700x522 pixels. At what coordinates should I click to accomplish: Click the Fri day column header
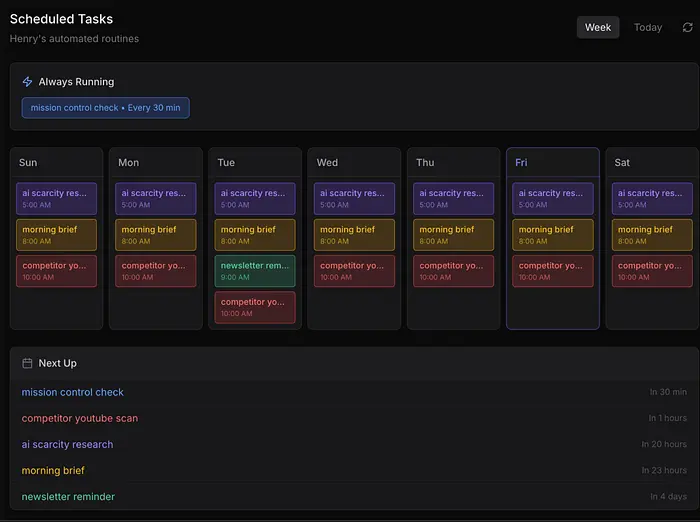523,163
